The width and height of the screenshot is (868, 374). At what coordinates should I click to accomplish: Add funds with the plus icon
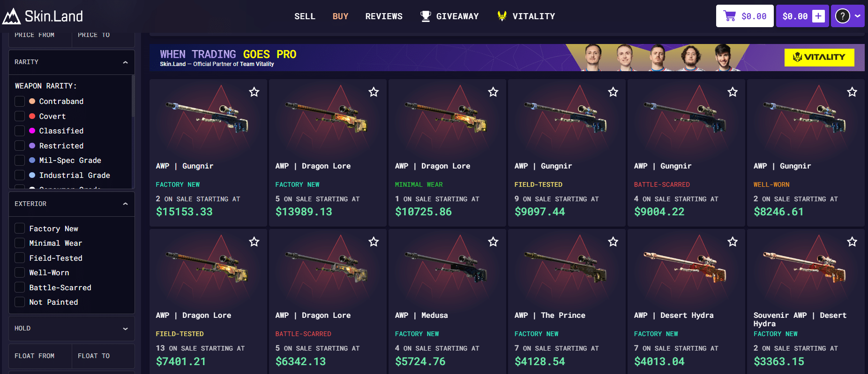pyautogui.click(x=818, y=16)
